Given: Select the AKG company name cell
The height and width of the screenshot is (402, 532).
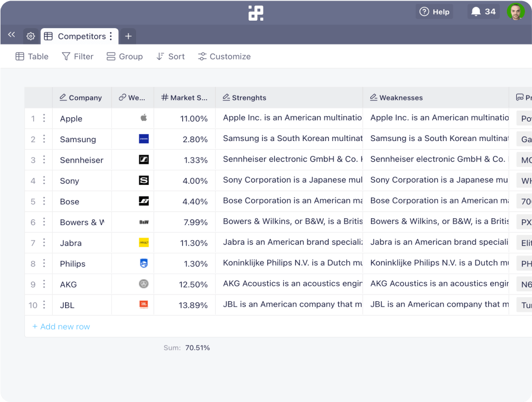Looking at the screenshot, I should (82, 284).
